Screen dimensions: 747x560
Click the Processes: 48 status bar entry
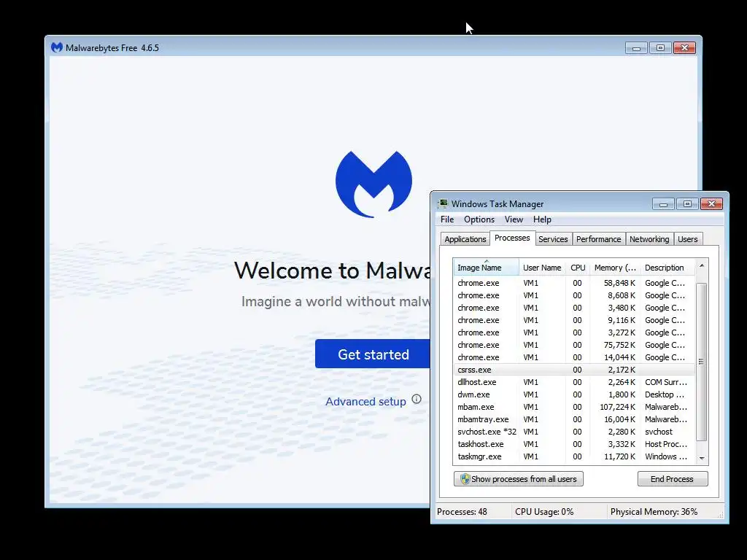click(x=462, y=512)
